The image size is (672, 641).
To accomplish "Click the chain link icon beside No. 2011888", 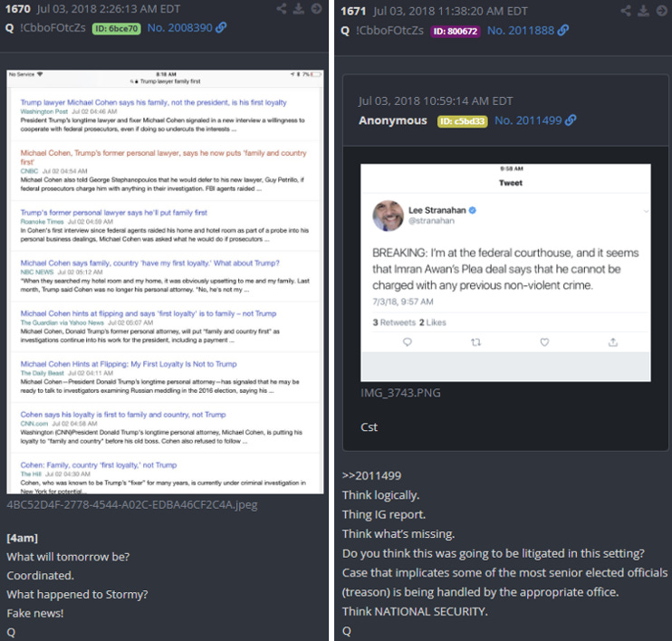I will tap(563, 30).
